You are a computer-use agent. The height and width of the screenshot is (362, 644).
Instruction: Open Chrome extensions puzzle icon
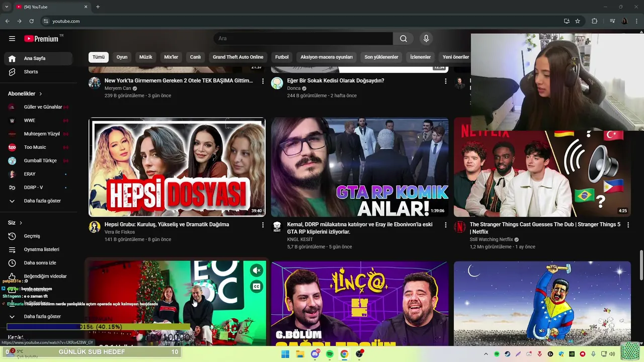(x=595, y=21)
